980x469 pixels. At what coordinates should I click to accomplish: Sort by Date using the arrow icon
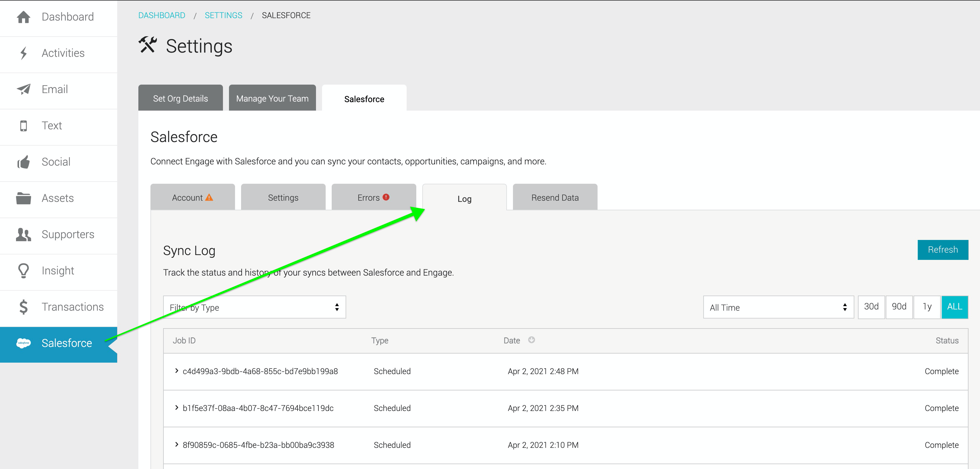coord(531,340)
